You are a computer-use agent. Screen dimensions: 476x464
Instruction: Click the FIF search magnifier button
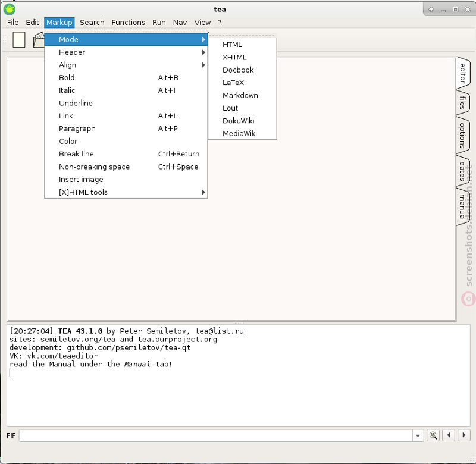click(x=433, y=435)
